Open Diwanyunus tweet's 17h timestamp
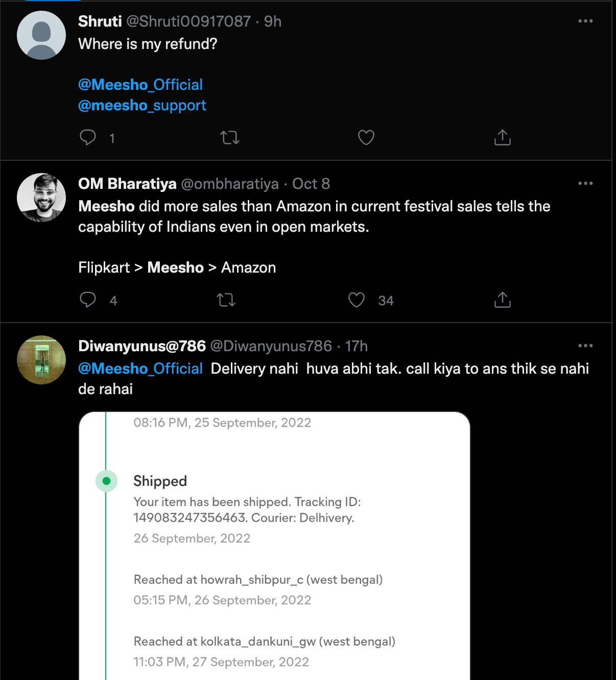Image resolution: width=616 pixels, height=680 pixels. tap(357, 346)
